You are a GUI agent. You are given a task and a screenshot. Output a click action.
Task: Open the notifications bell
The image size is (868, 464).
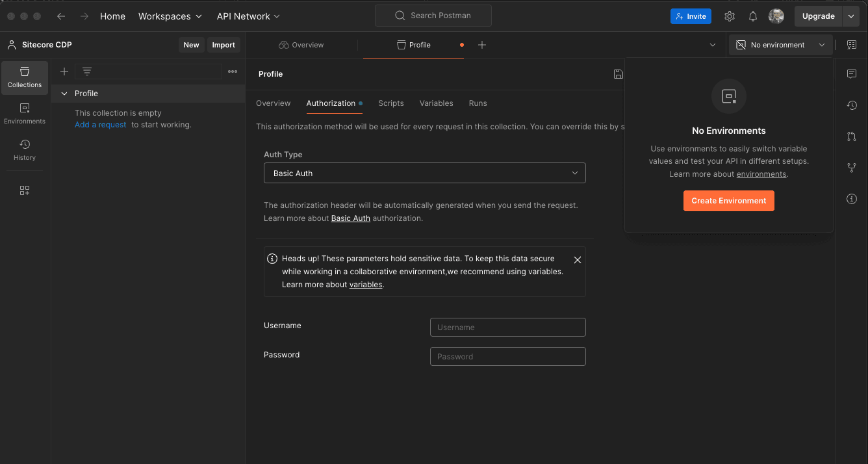tap(753, 16)
